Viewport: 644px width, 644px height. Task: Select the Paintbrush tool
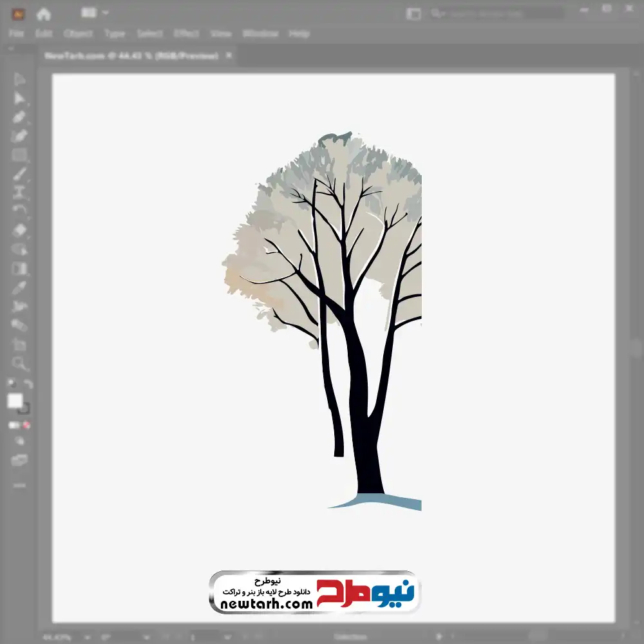(19, 174)
